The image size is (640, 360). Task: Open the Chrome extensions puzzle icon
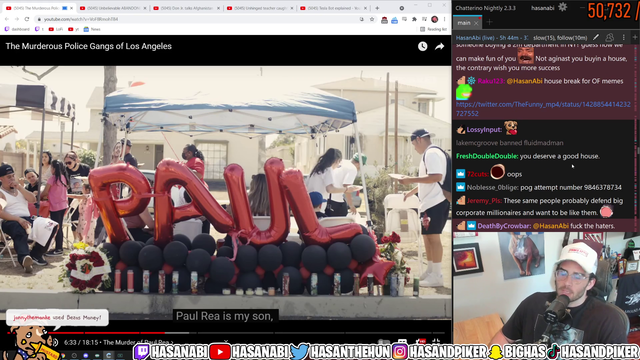(x=414, y=19)
